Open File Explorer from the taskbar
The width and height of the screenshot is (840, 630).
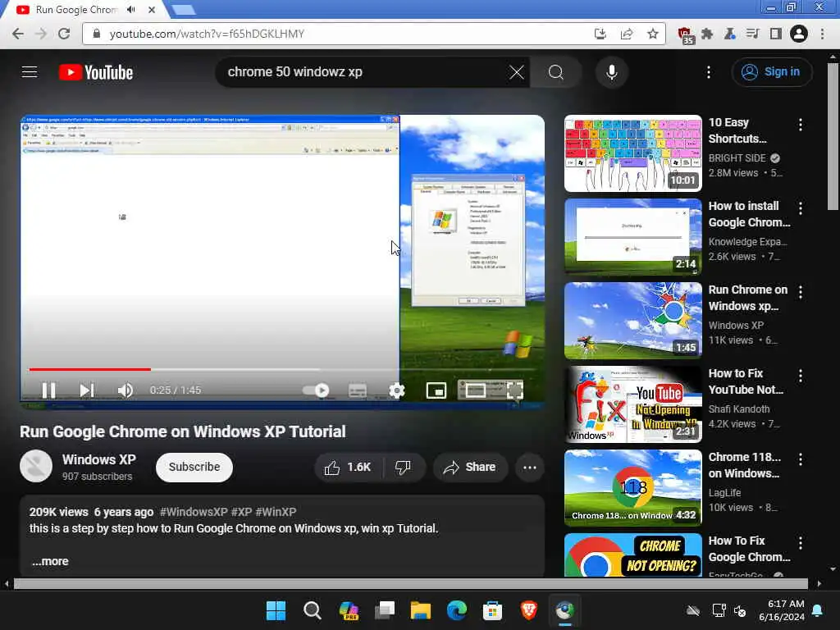pyautogui.click(x=421, y=610)
